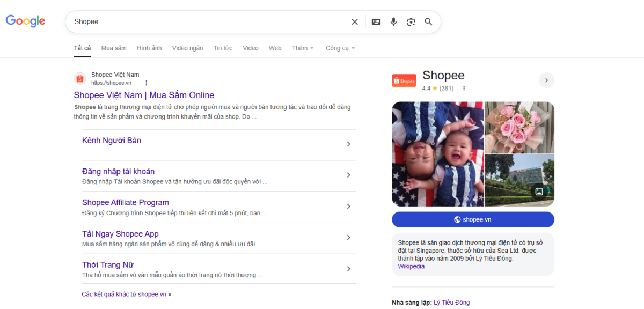Open Shopee Việt Nam | Mua Sắm Online result

(144, 95)
